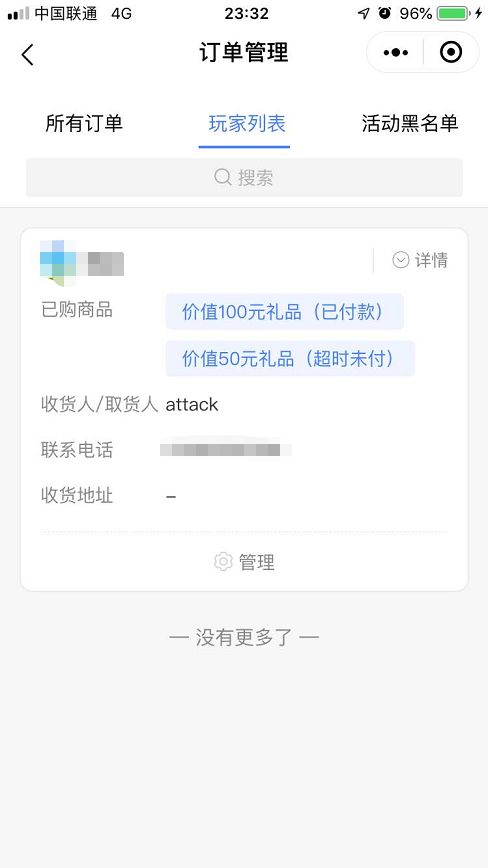Tap 价值50元礼品（超时未付）tag

(x=290, y=359)
